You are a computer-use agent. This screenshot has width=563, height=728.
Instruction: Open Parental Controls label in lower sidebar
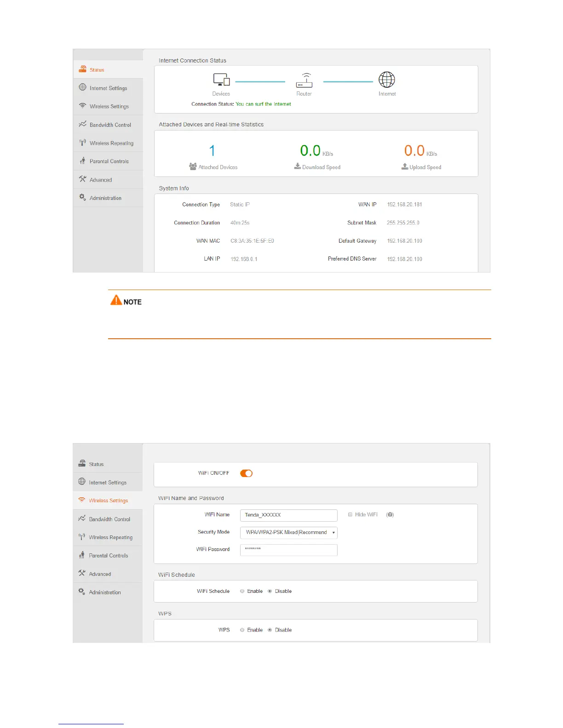109,556
